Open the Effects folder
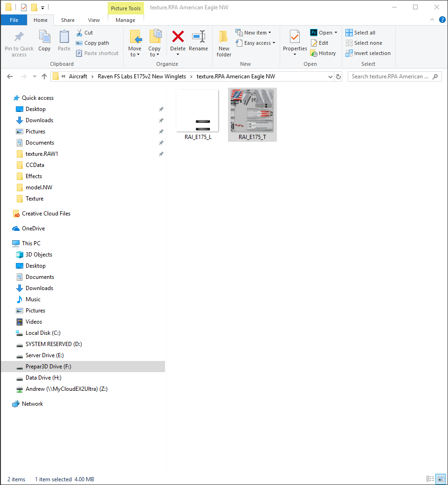Image resolution: width=448 pixels, height=485 pixels. click(x=34, y=176)
